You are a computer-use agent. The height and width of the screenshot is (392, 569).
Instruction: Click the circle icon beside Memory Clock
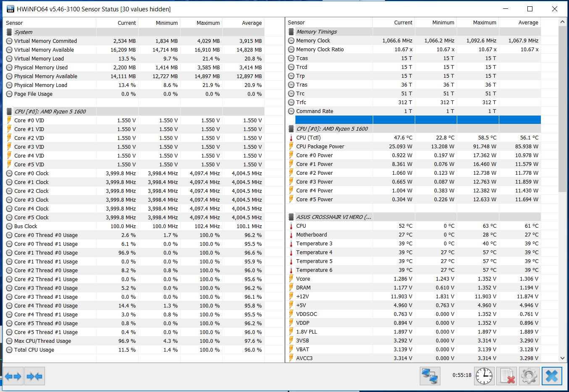tap(291, 40)
